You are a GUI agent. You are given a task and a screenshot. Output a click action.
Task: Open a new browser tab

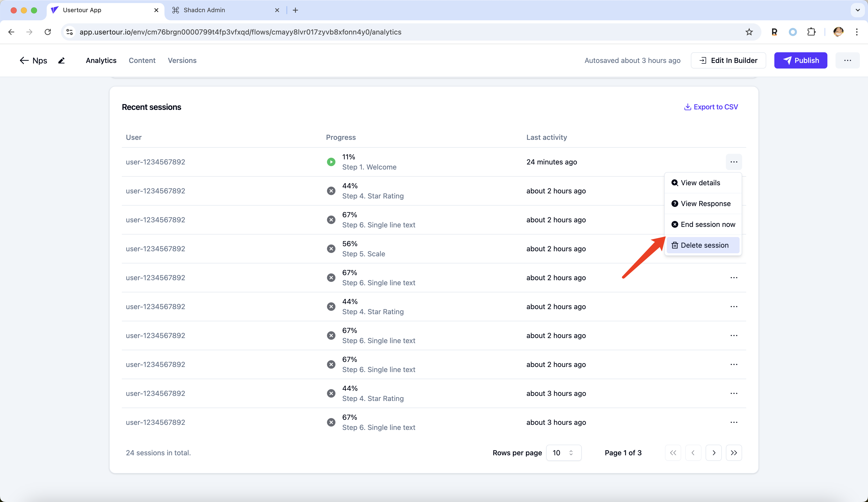295,10
